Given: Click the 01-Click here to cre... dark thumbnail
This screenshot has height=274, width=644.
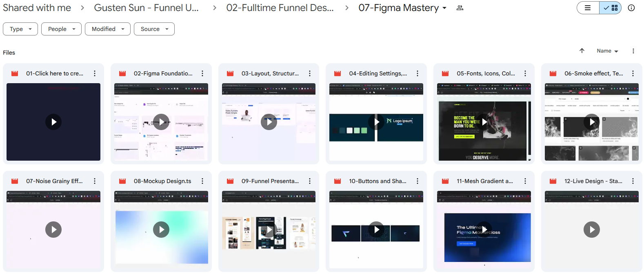Looking at the screenshot, I should 53,122.
